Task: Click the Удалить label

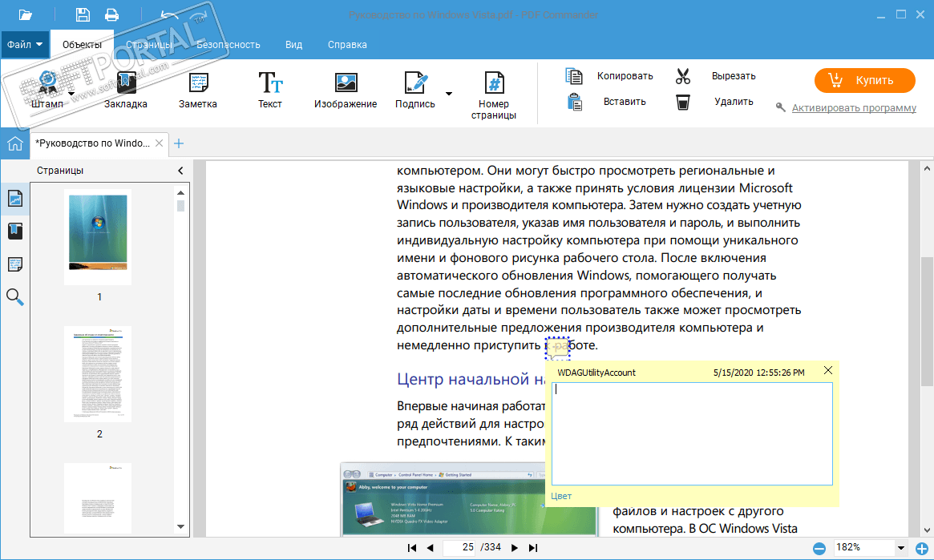Action: (734, 102)
